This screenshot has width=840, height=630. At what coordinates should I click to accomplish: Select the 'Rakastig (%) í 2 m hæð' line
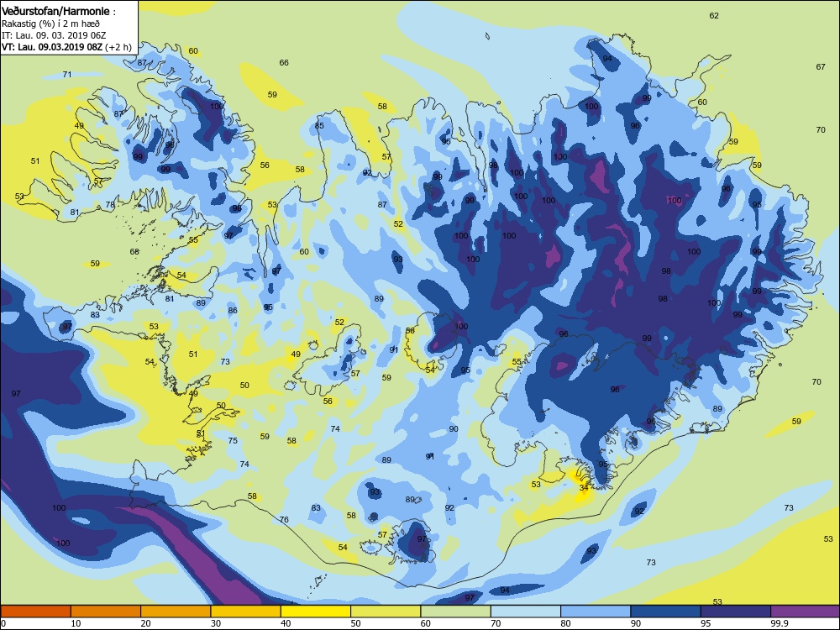(50, 24)
